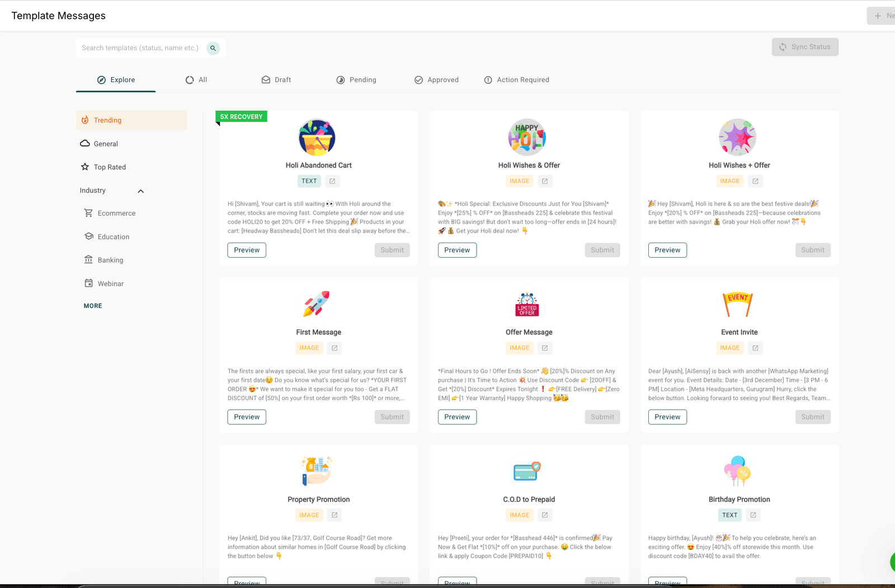The width and height of the screenshot is (895, 588).
Task: Click the Event Invite title
Action: (x=739, y=333)
